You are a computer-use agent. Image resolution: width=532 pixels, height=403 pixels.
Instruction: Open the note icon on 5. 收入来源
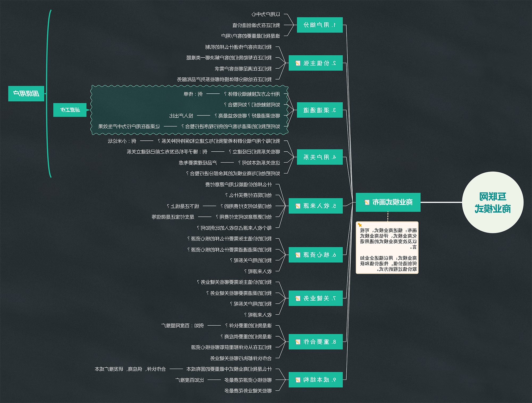point(298,206)
